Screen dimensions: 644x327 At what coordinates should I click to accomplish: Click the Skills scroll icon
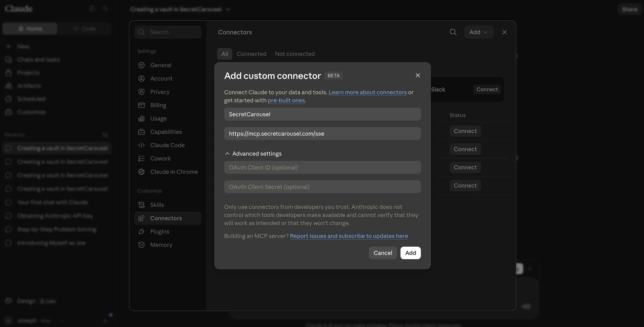pos(141,205)
